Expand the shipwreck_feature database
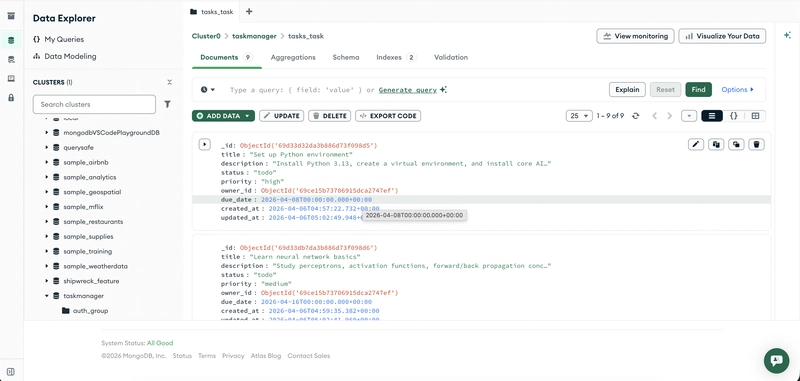This screenshot has height=381, width=800. click(47, 281)
